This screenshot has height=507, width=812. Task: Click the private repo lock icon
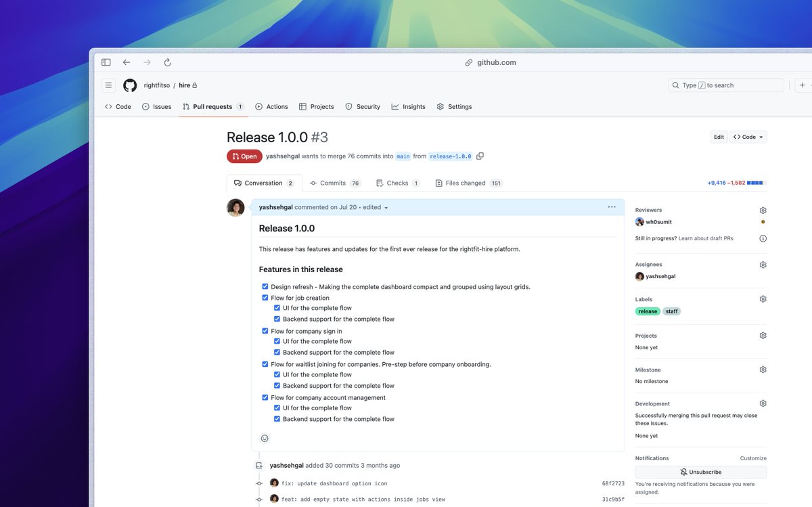point(195,86)
